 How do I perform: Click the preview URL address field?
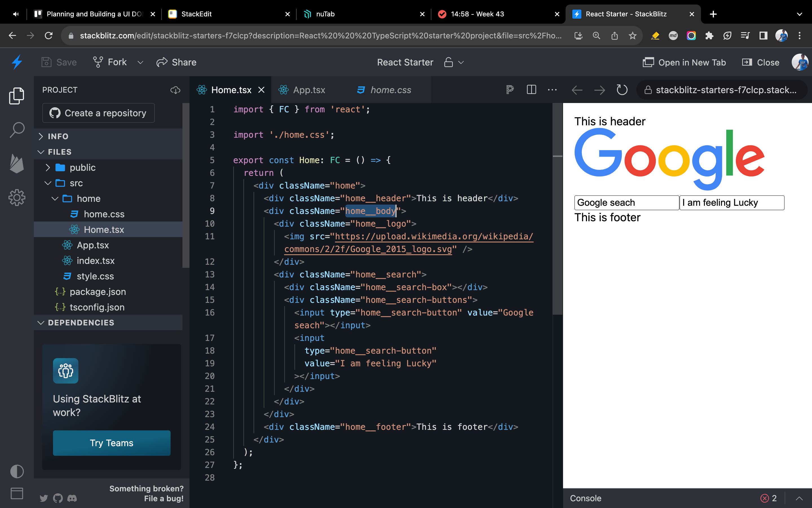(721, 90)
